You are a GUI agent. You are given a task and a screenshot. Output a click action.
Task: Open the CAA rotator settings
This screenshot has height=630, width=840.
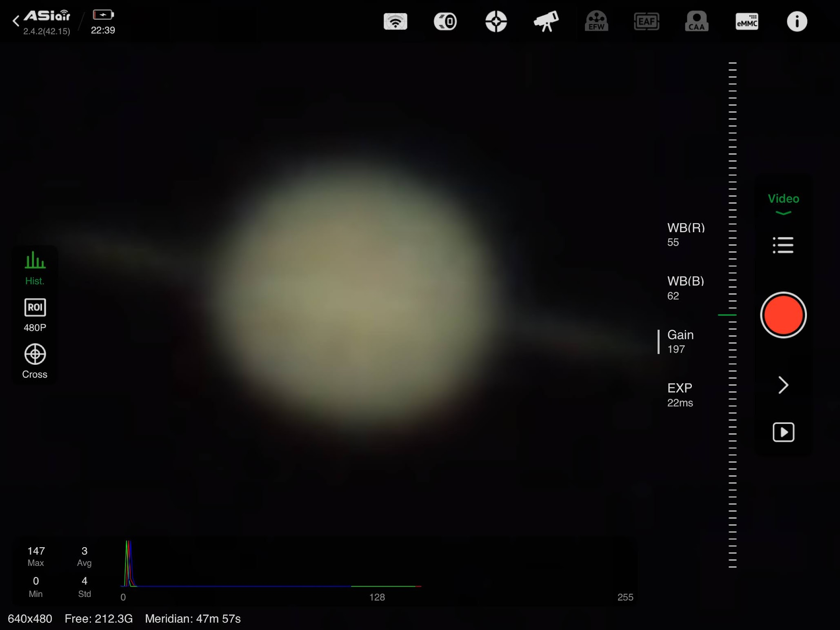[697, 21]
